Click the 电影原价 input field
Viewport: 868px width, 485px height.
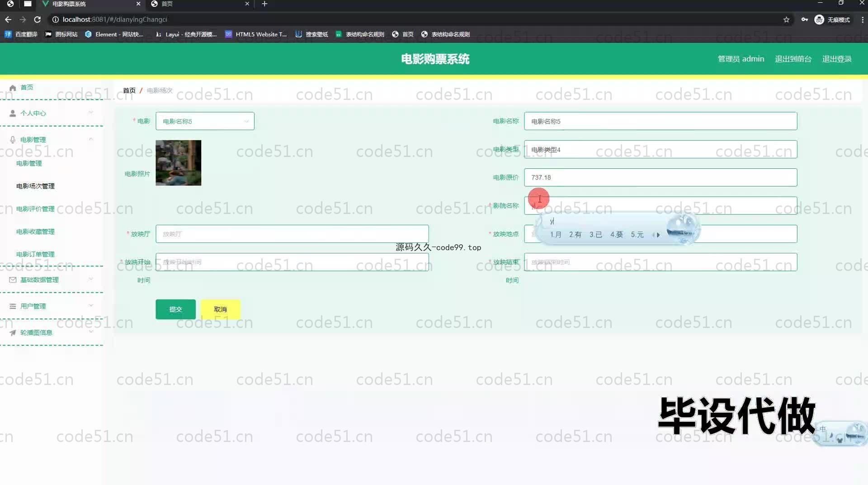click(660, 177)
